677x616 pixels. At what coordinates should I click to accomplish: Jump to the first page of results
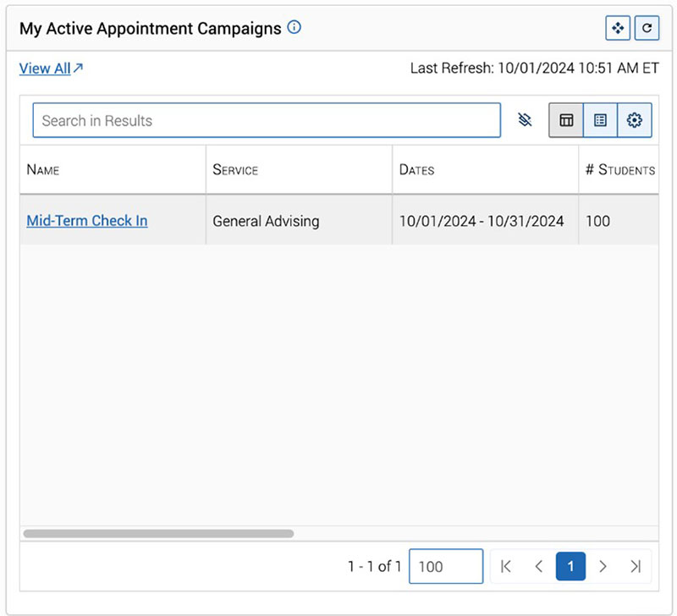point(506,566)
